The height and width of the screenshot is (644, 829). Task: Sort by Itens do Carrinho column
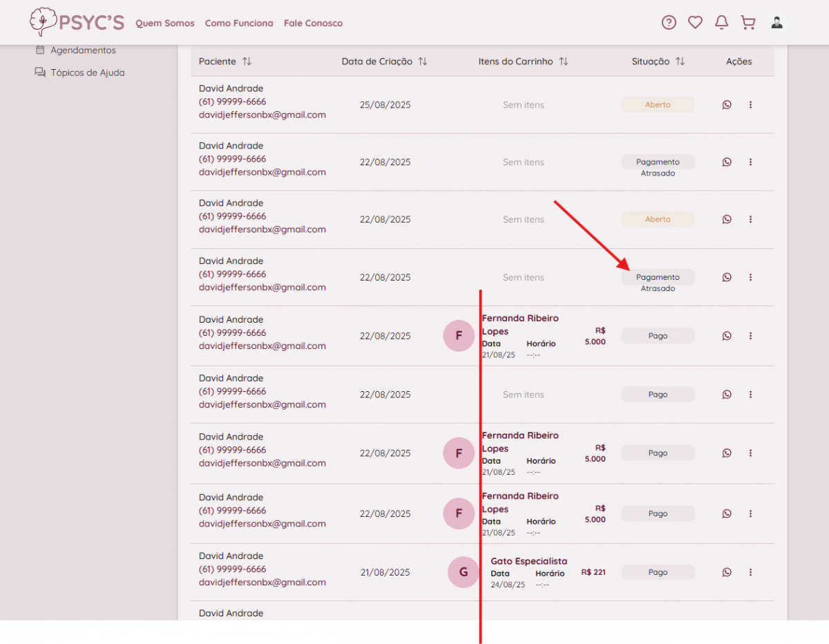564,61
